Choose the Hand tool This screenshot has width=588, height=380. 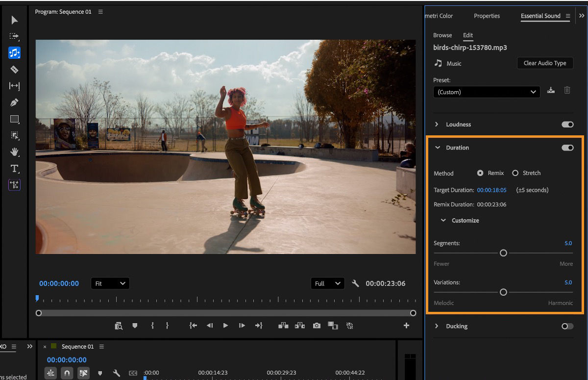[14, 152]
